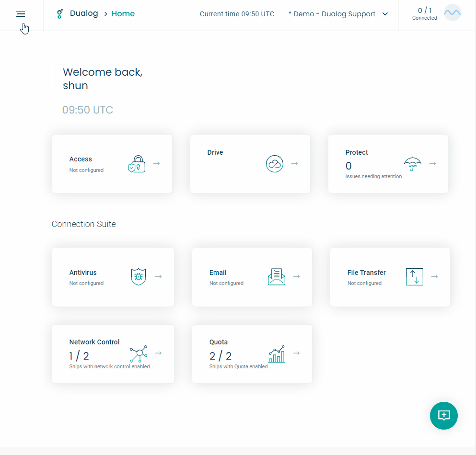Select the Antivirus shield icon

[x=138, y=276]
